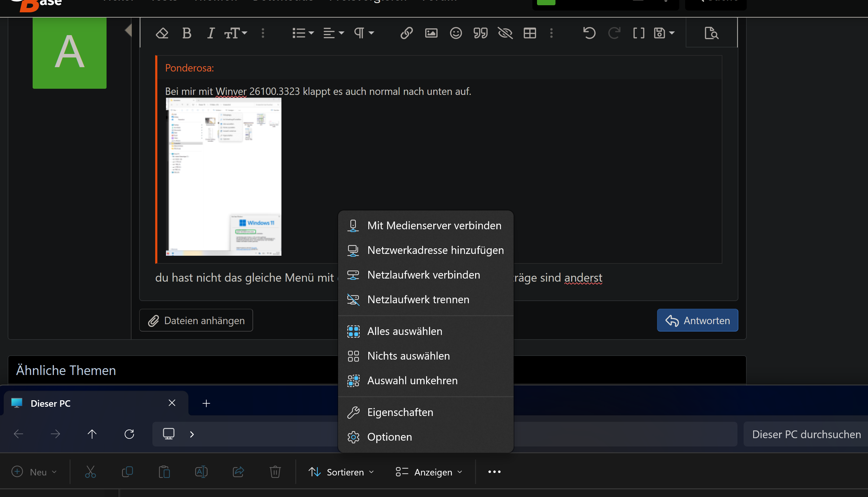Expand the list options dropdown
This screenshot has height=497, width=868.
303,34
